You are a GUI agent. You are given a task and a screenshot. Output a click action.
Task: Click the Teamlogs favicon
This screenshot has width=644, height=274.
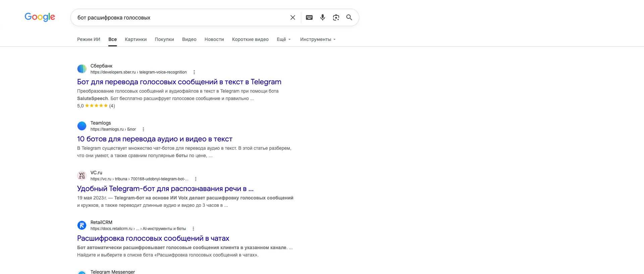pyautogui.click(x=82, y=126)
